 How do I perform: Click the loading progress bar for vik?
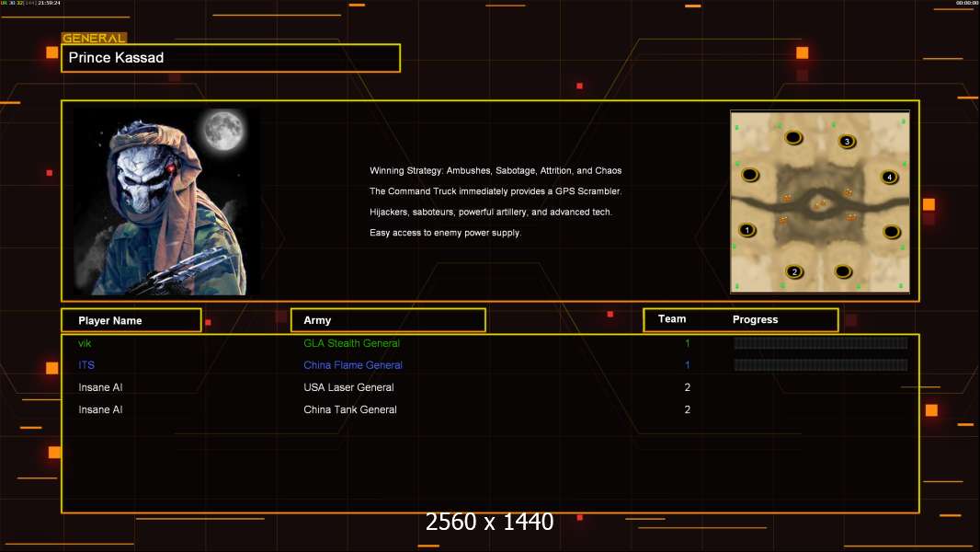(x=821, y=342)
